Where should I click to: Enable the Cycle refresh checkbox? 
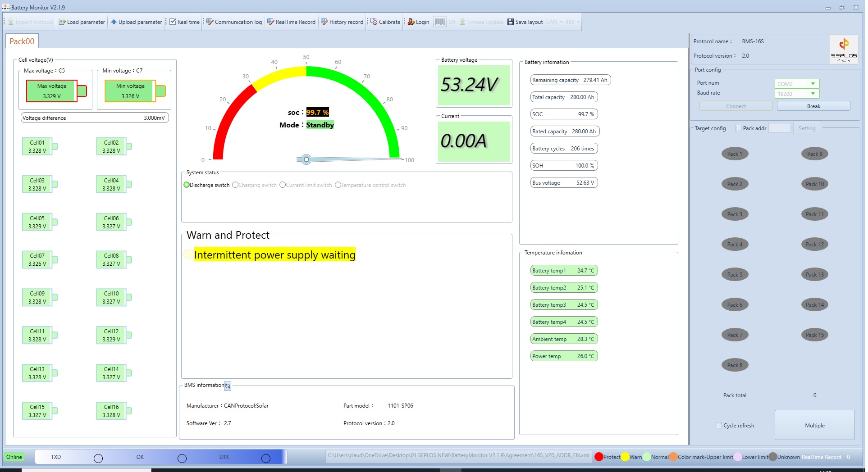(x=719, y=425)
